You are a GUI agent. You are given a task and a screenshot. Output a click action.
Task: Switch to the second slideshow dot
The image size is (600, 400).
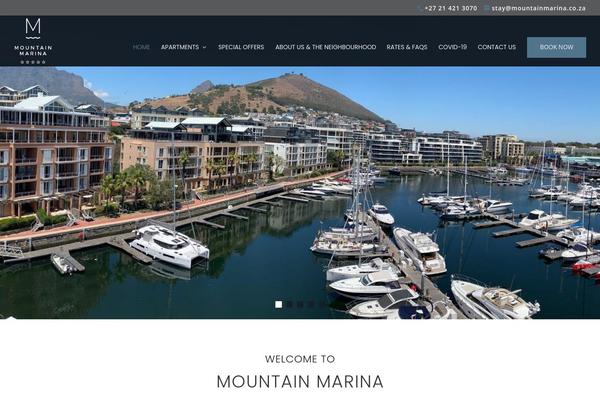click(290, 304)
